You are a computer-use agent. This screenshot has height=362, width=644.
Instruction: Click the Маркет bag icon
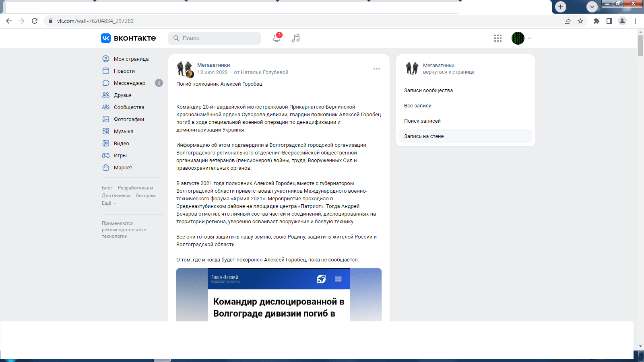(106, 167)
